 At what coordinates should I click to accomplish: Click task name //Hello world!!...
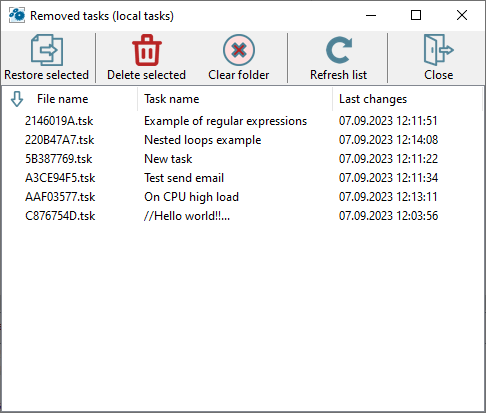point(187,216)
